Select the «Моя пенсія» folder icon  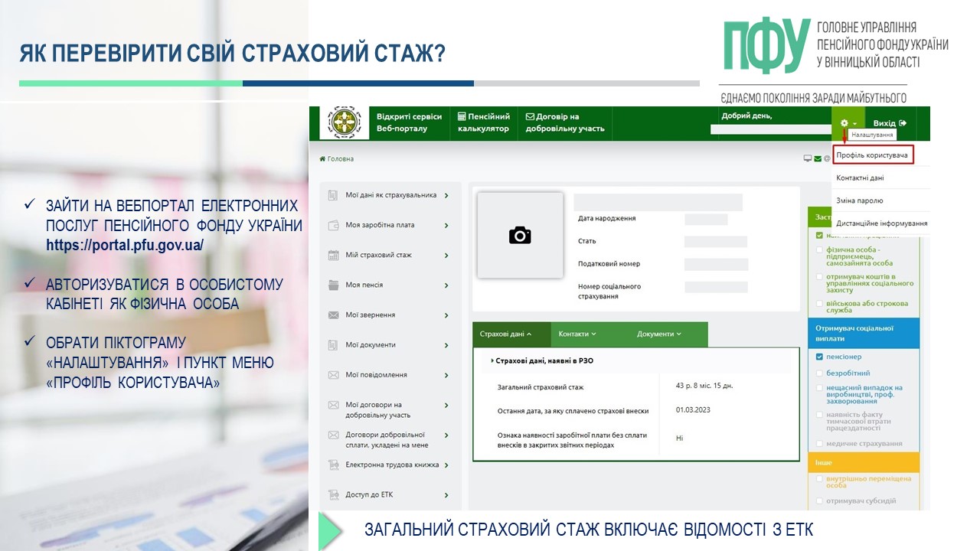pos(334,285)
